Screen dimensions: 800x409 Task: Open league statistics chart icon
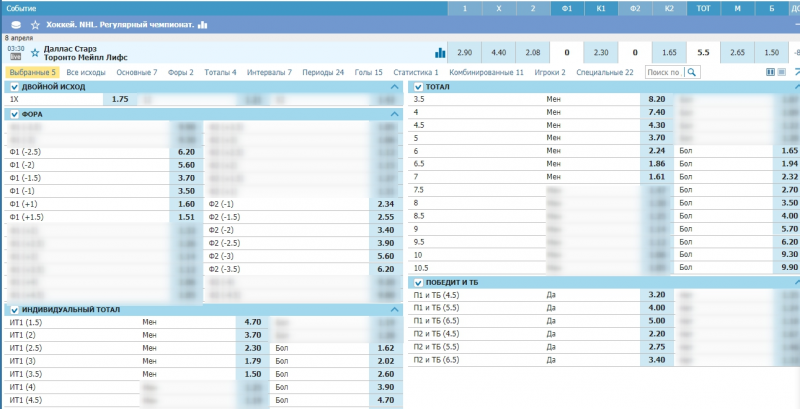click(203, 24)
